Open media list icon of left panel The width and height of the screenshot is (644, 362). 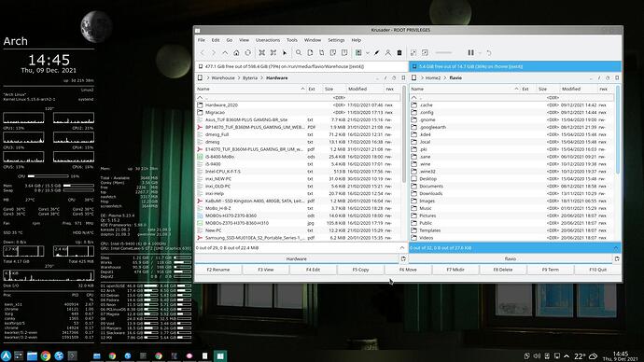(200, 77)
